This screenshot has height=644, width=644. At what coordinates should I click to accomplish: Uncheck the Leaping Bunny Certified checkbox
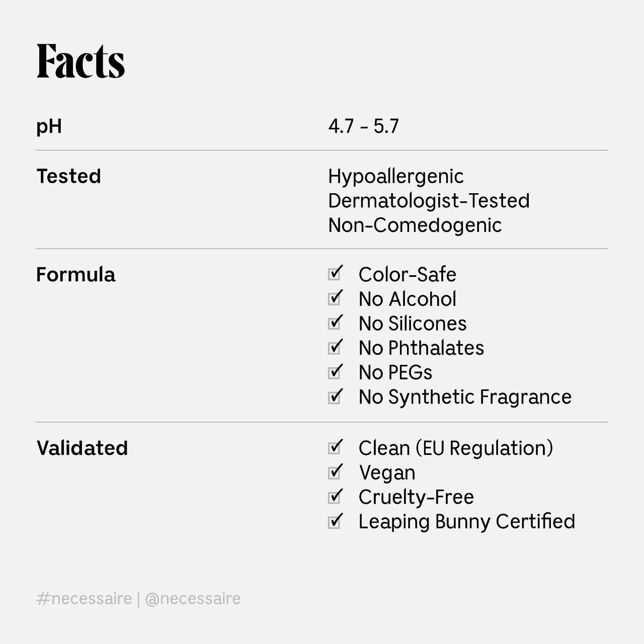[335, 522]
